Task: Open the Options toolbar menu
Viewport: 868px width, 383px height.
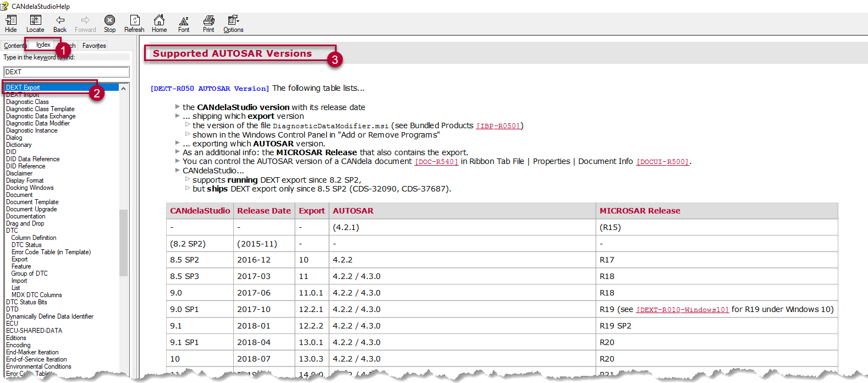Action: pos(233,24)
